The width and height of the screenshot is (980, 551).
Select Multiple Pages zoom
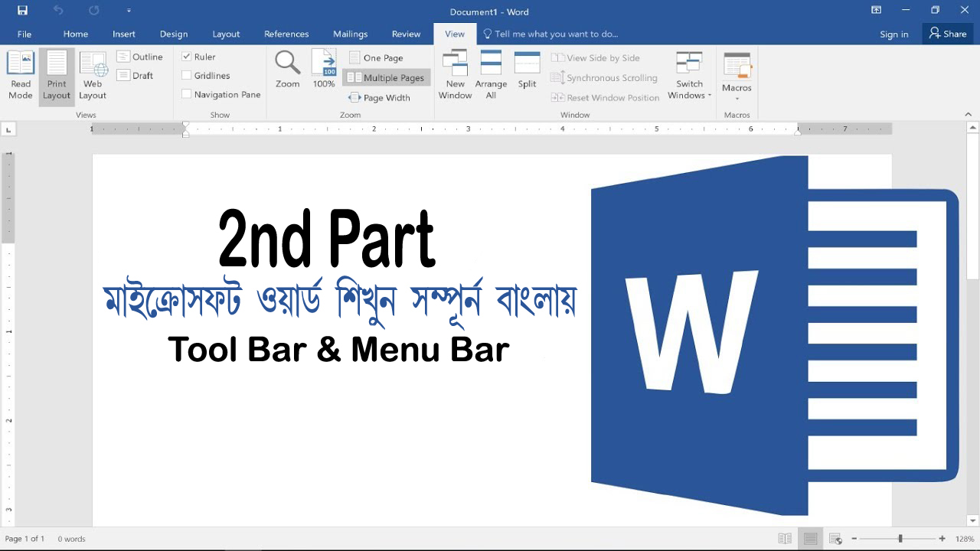pos(387,77)
